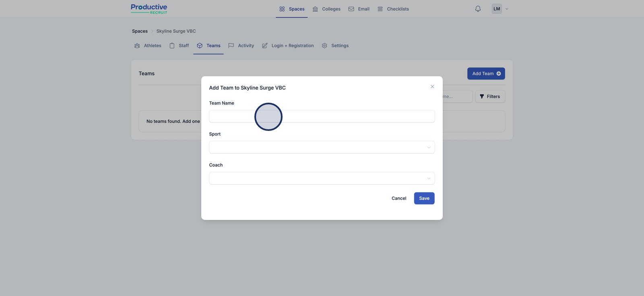Open the Settings tab with gear icon
Viewport: 644px width, 296px height.
[335, 46]
